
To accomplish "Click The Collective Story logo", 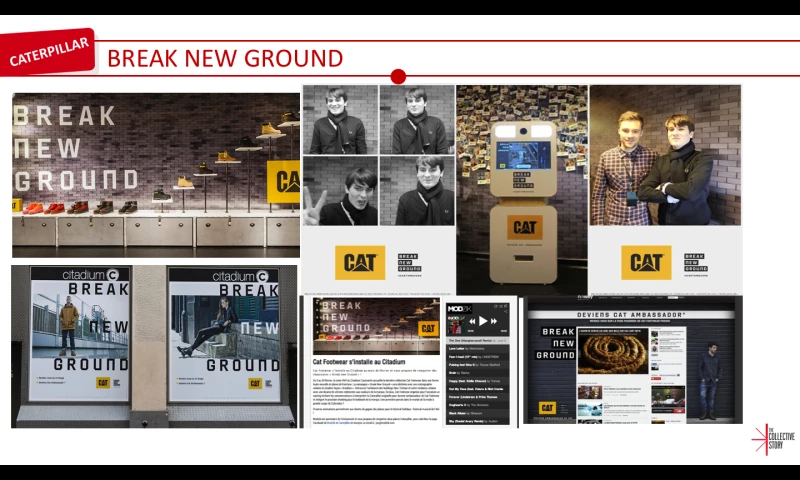I will (773, 439).
